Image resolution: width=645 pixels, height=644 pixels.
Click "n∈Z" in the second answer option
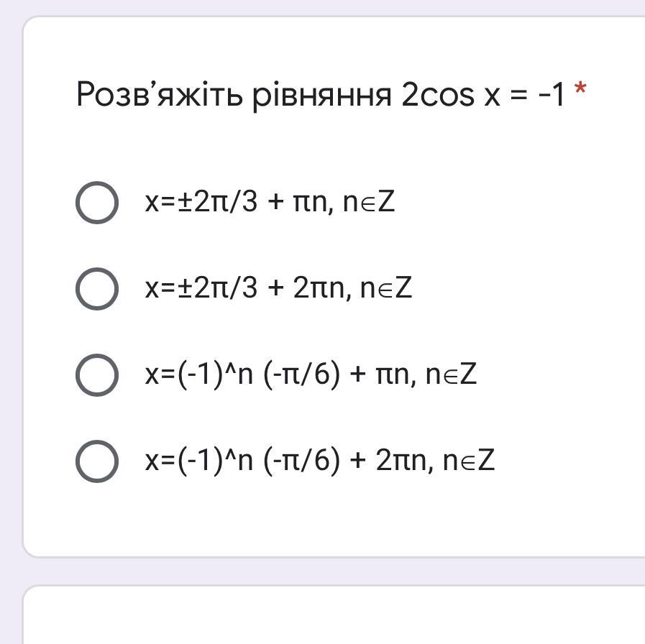tap(386, 289)
